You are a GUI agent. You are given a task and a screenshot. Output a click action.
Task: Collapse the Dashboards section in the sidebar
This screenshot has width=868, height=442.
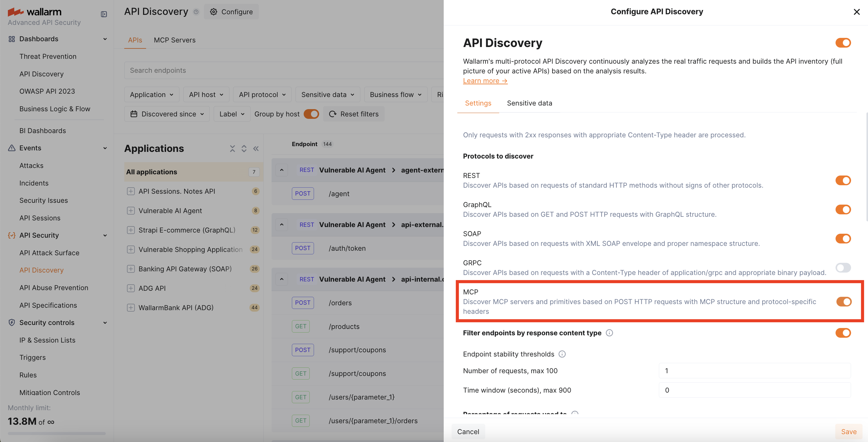point(105,39)
